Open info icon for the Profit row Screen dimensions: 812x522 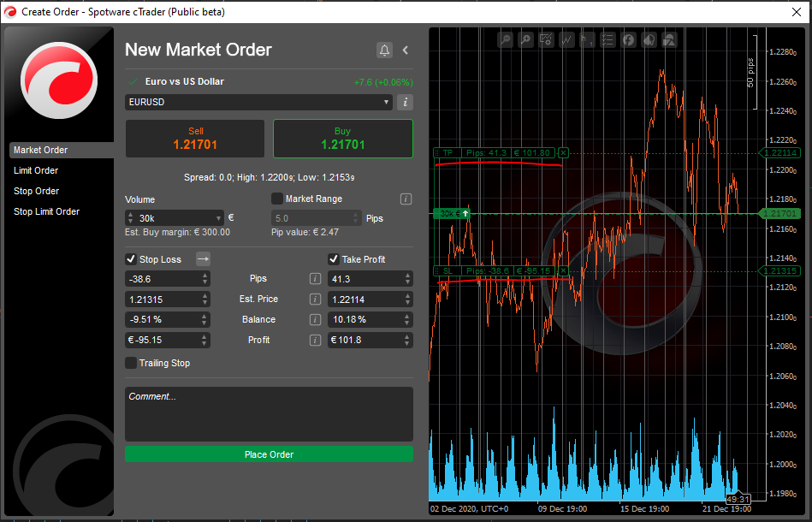[315, 340]
